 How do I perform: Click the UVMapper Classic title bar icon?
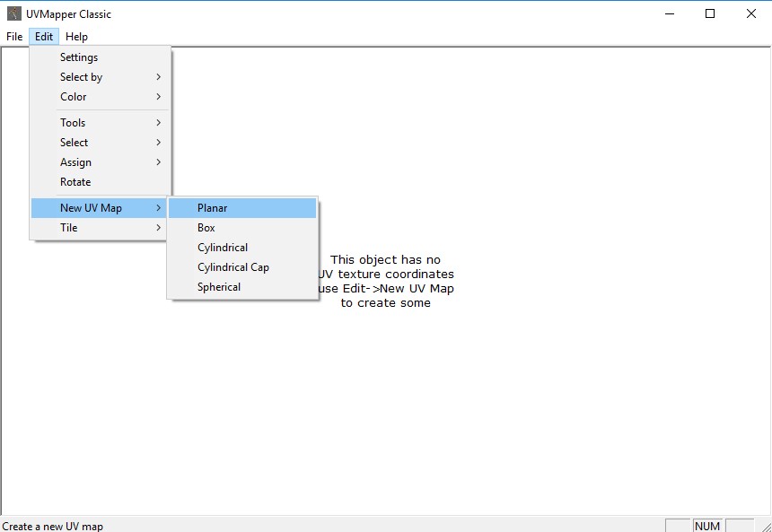click(x=14, y=13)
